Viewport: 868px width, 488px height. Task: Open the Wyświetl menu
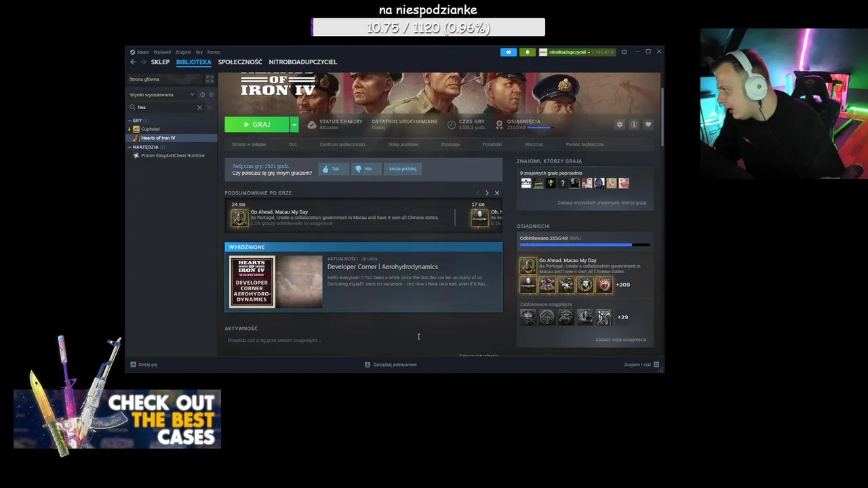click(x=162, y=52)
